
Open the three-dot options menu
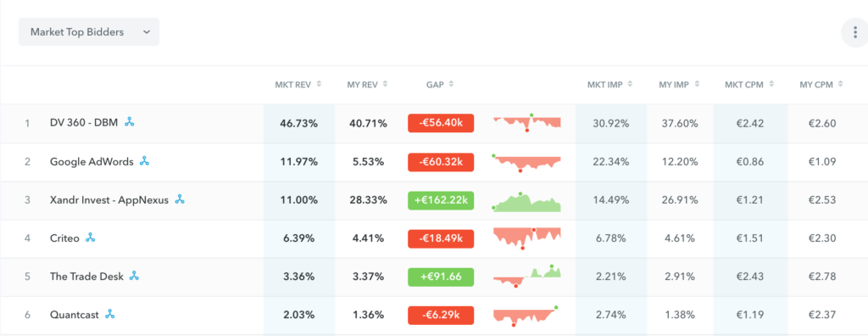coord(854,33)
